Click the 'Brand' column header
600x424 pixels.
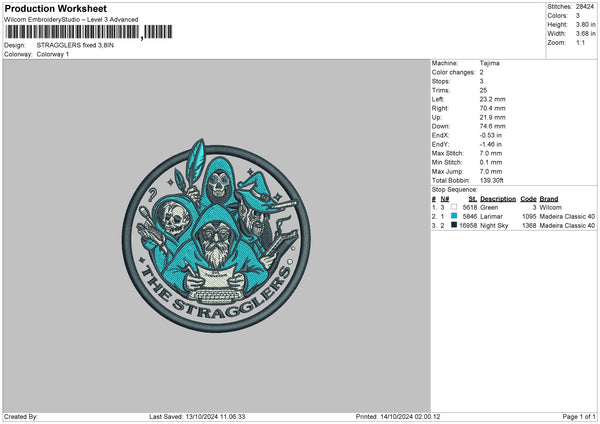click(x=549, y=199)
